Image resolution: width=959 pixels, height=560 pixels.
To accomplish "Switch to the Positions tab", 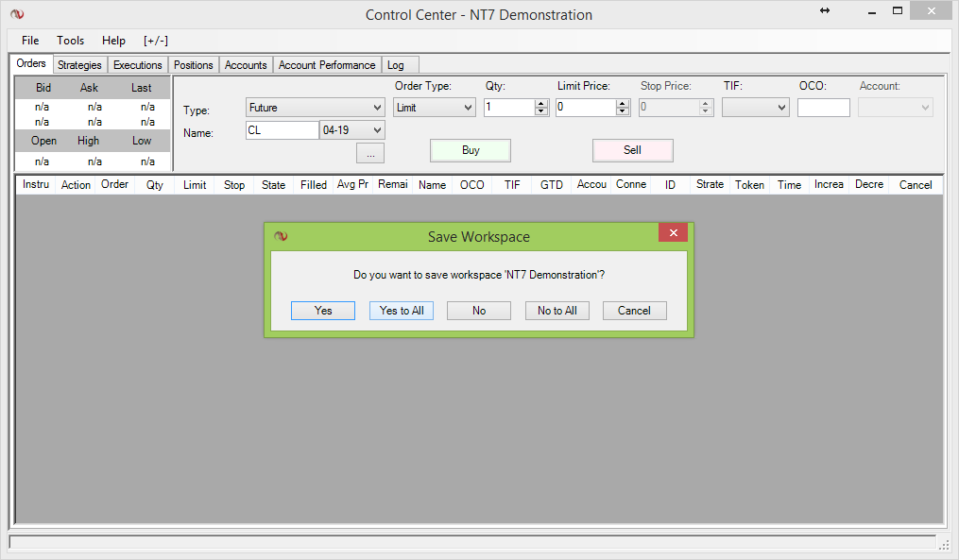I will click(194, 65).
